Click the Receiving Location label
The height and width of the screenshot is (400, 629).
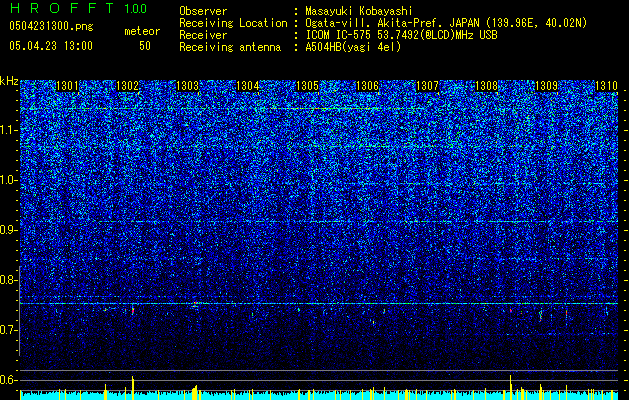pyautogui.click(x=233, y=23)
